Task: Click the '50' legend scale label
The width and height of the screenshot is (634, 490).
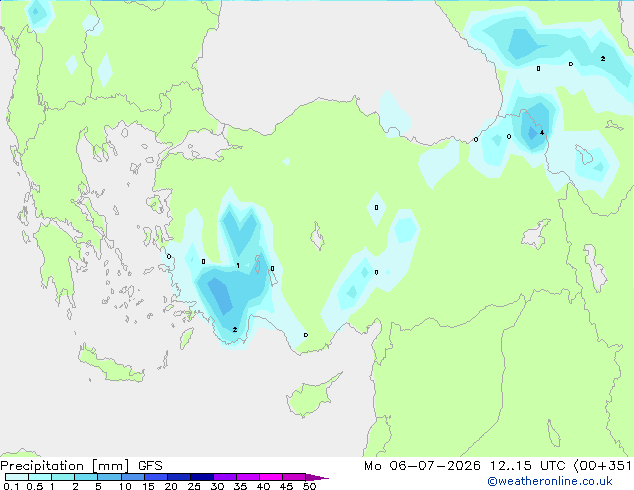Action: coord(309,486)
